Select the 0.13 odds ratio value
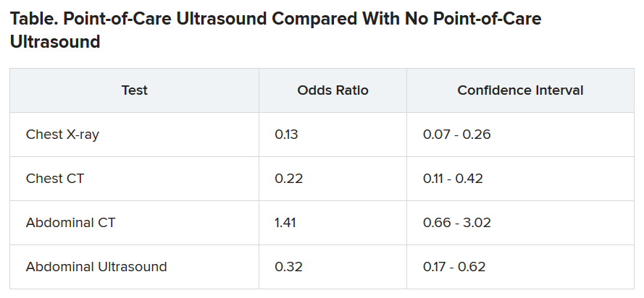The height and width of the screenshot is (298, 644). [287, 135]
